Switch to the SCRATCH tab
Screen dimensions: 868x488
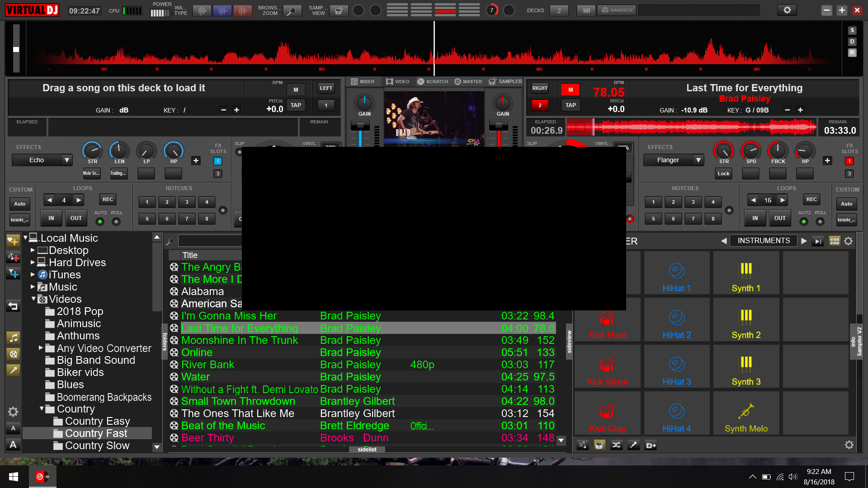[433, 82]
